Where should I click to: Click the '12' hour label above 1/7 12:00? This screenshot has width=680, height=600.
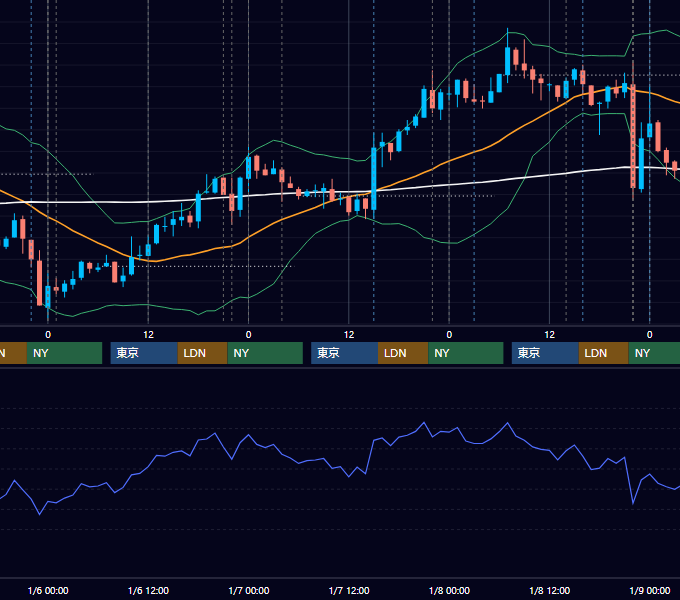349,335
